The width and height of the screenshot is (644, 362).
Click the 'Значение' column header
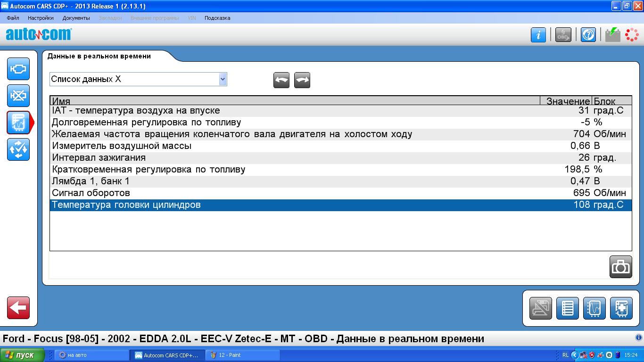coord(566,101)
